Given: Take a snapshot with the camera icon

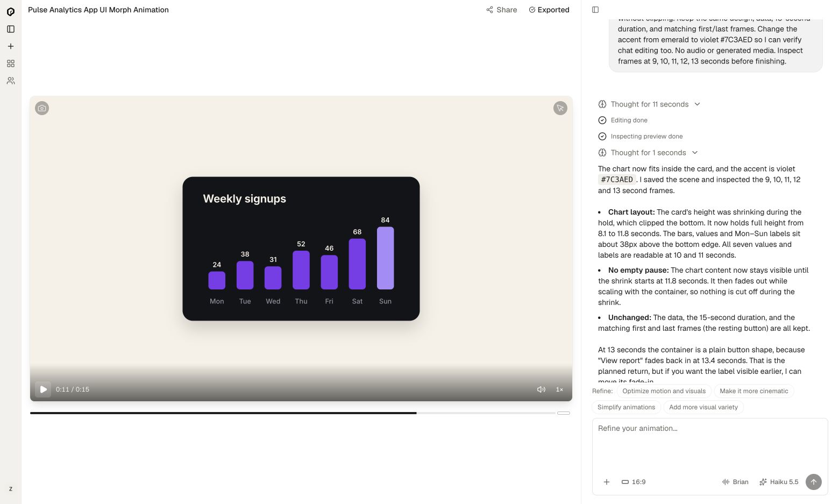Looking at the screenshot, I should tap(42, 108).
